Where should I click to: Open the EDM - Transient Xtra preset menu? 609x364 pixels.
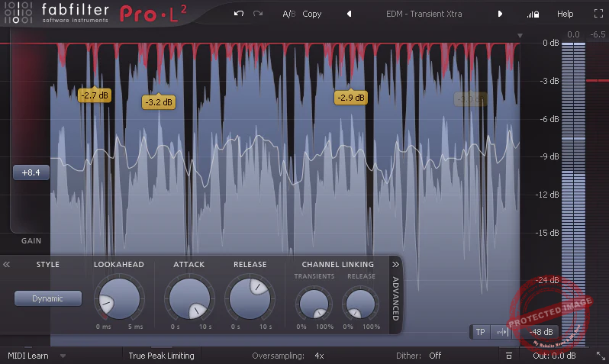424,14
